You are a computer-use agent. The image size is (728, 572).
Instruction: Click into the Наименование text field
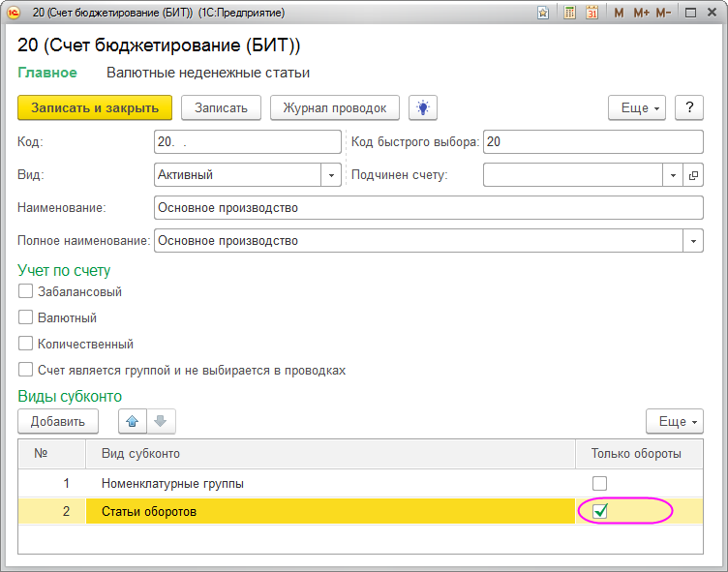click(x=426, y=208)
